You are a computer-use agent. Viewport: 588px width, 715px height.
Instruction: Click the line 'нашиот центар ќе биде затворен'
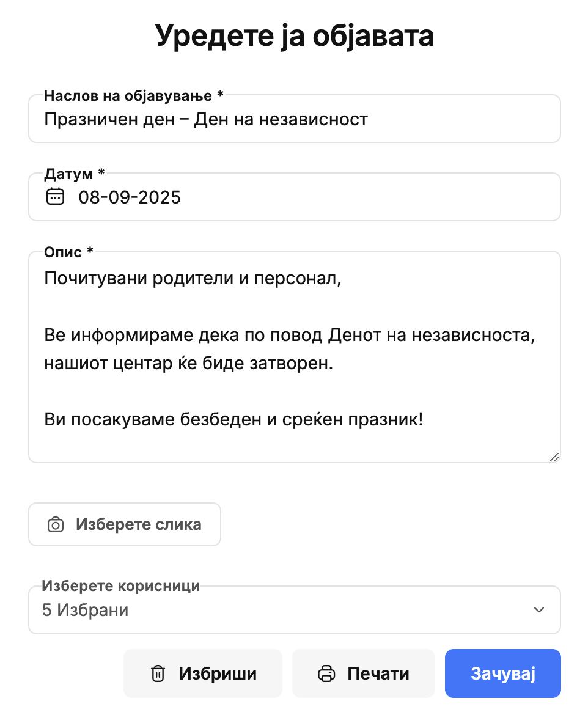click(x=188, y=363)
